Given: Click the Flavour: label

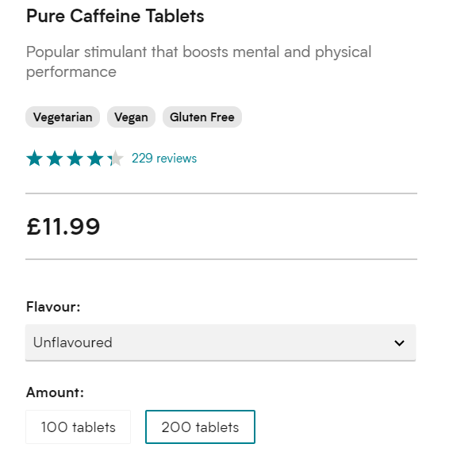Looking at the screenshot, I should coord(53,306).
